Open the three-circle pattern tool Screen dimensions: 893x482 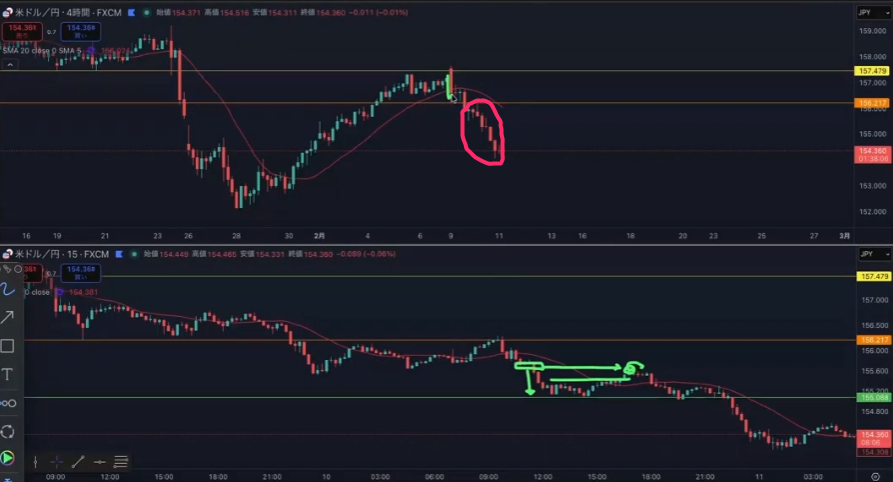point(8,403)
